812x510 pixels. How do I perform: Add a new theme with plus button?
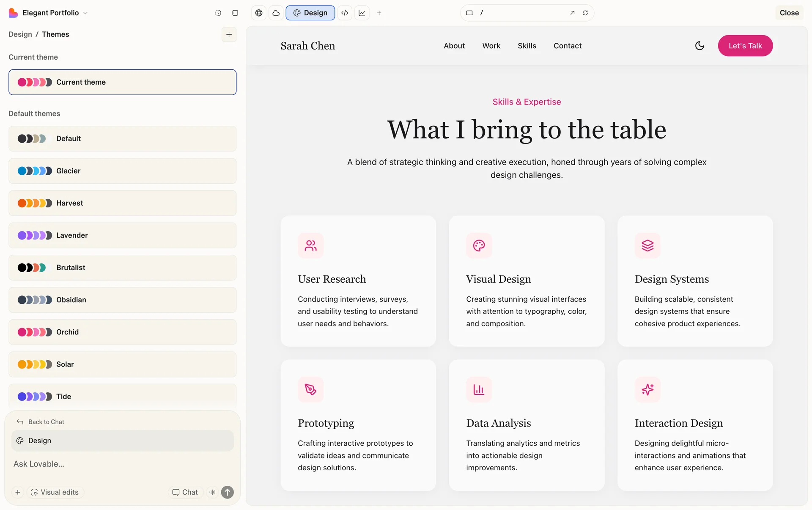tap(229, 34)
